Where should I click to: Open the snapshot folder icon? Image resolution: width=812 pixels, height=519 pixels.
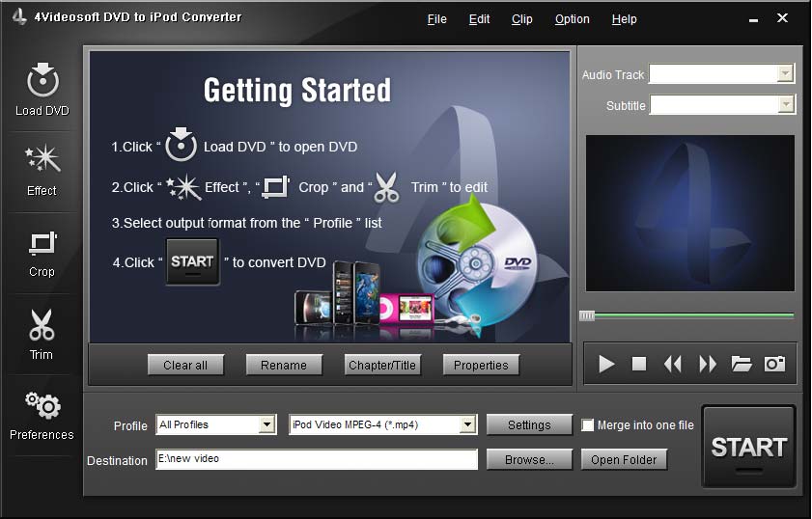(x=742, y=364)
